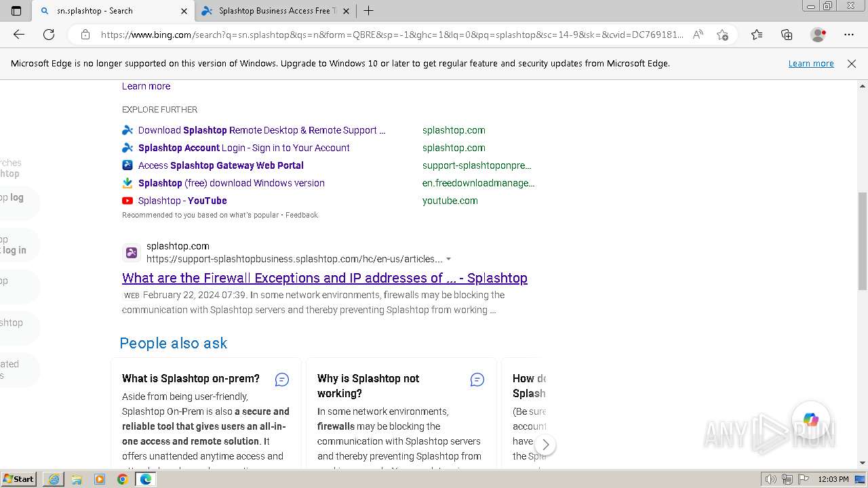
Task: Close the sn.splashtop Search tab
Action: (184, 11)
